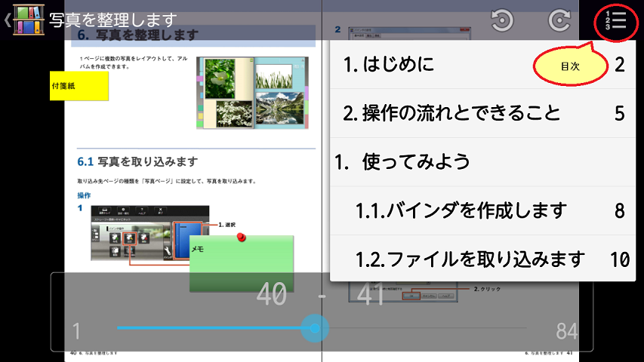Open the table of contents list icon
Image resolution: width=644 pixels, height=362 pixels.
click(615, 20)
